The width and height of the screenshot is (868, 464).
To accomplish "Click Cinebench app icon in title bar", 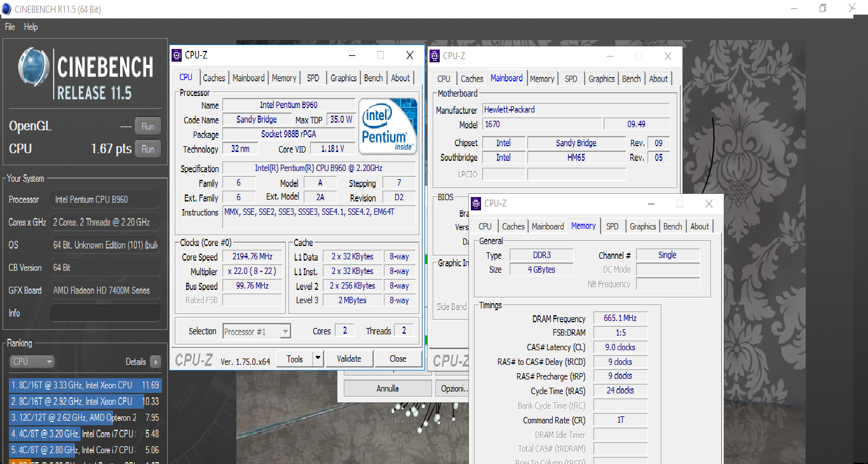I will (x=6, y=9).
